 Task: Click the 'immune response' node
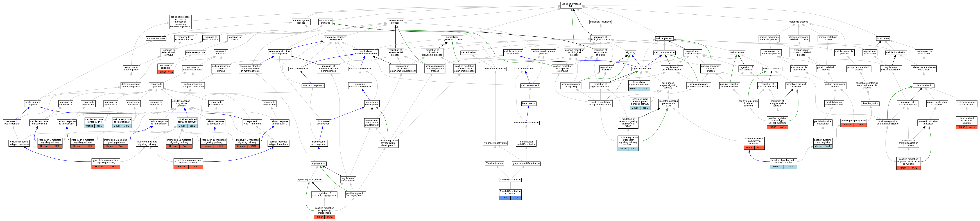click(x=156, y=39)
